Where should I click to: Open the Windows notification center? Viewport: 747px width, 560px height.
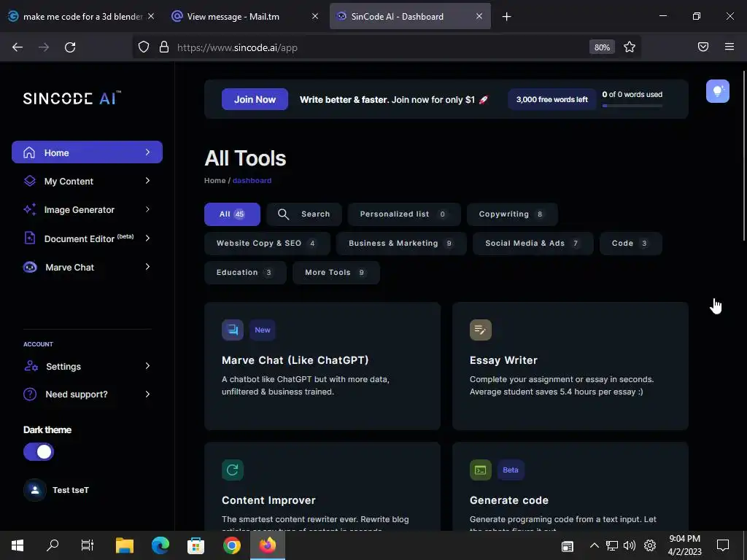click(723, 545)
